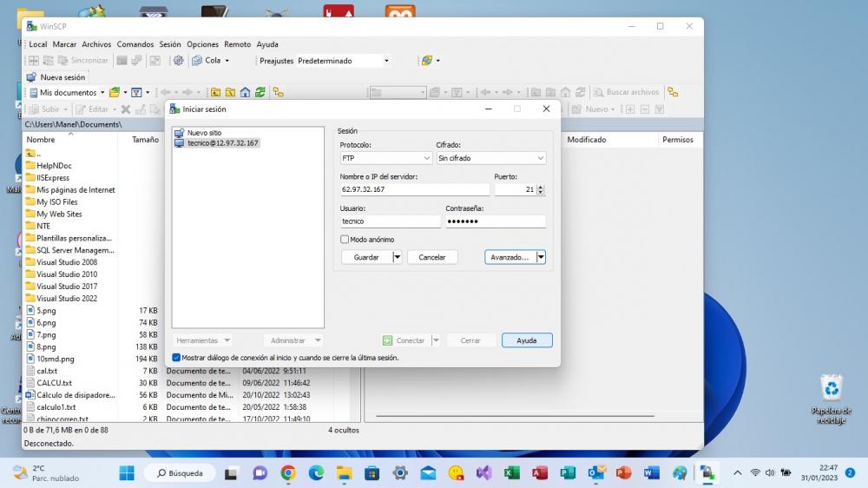Image resolution: width=868 pixels, height=488 pixels.
Task: Expand the local filter dropdown arrow
Action: click(x=148, y=93)
